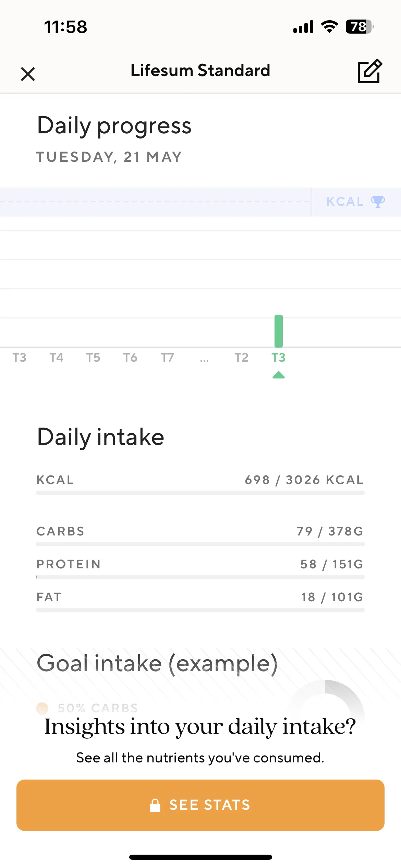
Task: Tap the KCAL trophy icon
Action: pyautogui.click(x=378, y=202)
